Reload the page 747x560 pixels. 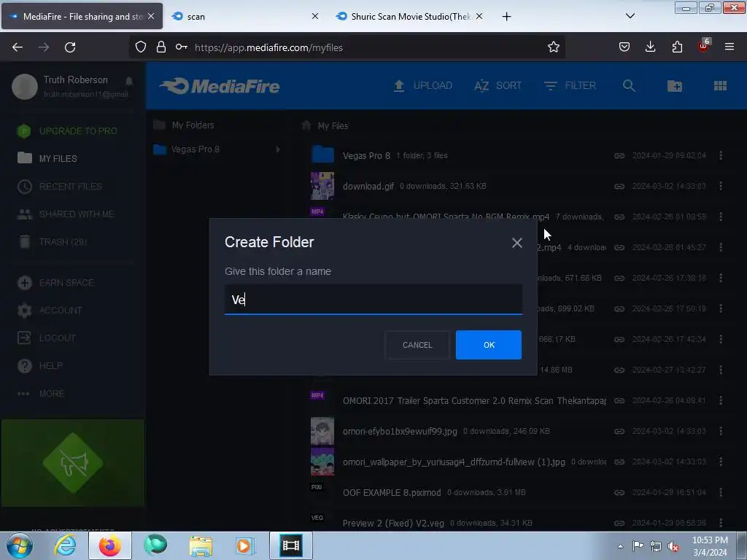point(70,47)
